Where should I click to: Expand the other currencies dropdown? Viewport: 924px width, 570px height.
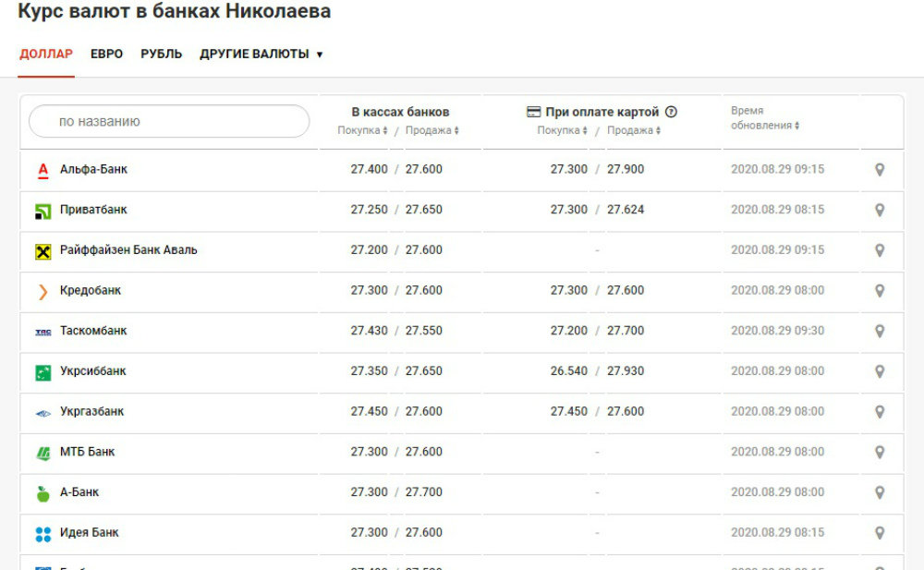[261, 55]
